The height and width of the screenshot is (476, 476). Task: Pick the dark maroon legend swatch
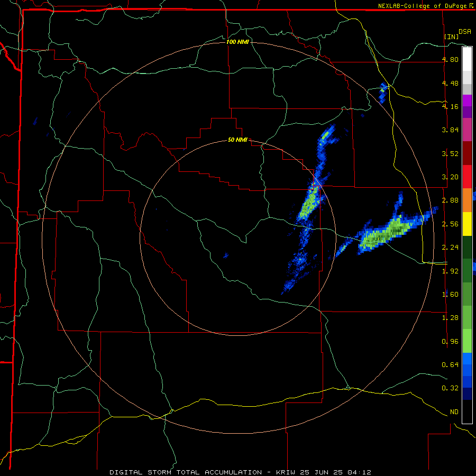click(x=467, y=153)
